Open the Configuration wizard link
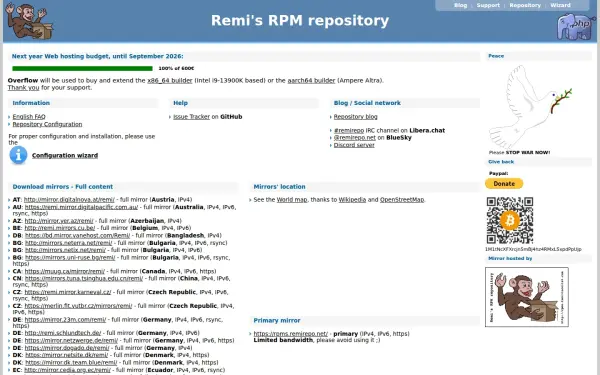 point(65,155)
